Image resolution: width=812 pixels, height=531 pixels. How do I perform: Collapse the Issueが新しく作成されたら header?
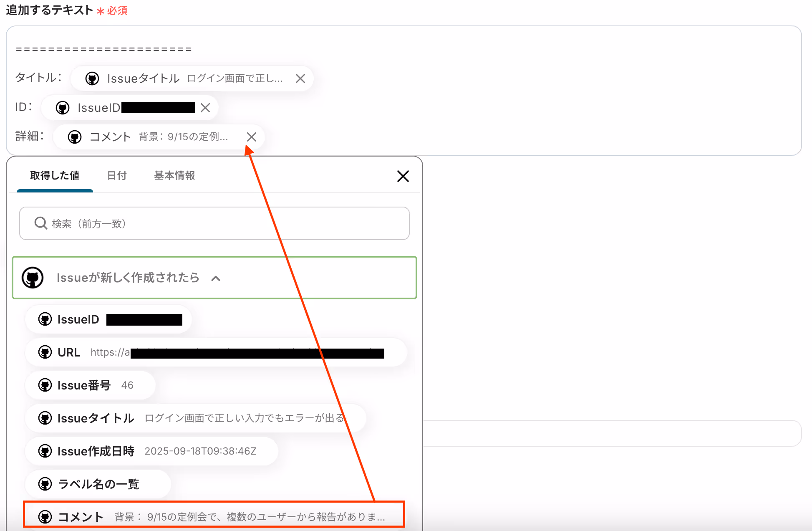pyautogui.click(x=128, y=278)
